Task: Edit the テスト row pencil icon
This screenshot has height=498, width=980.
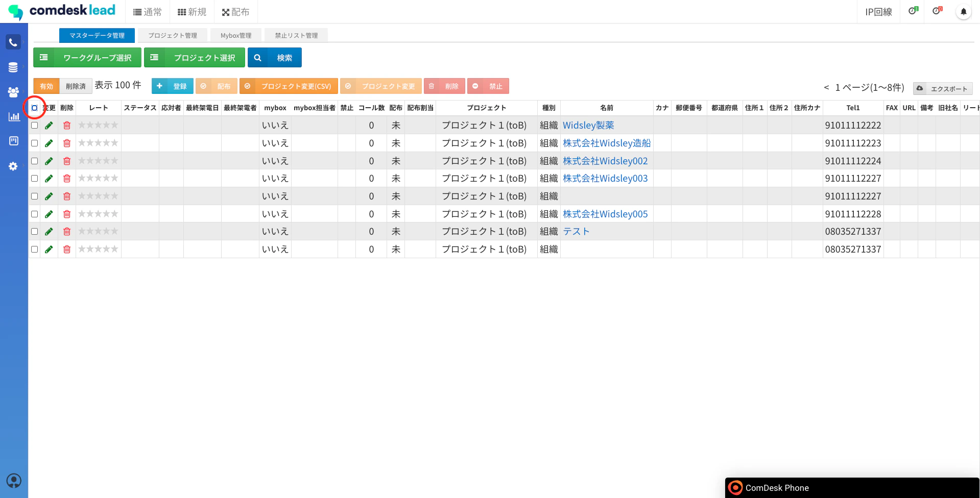Action: (49, 232)
